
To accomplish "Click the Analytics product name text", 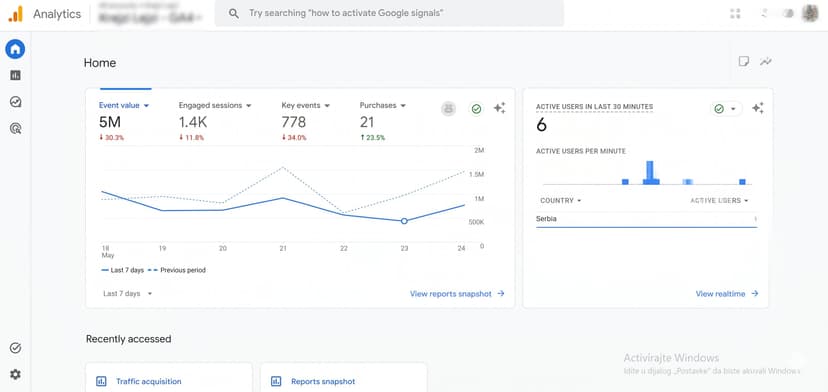I will (x=57, y=14).
